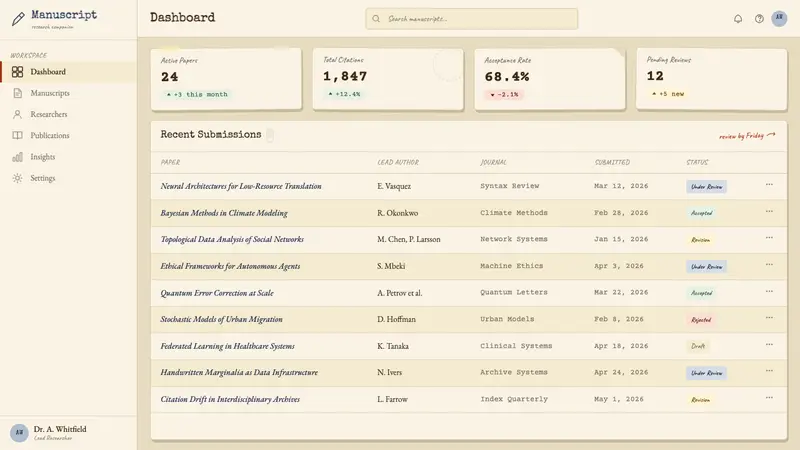Click Accepted badge for Bayesian Methods

click(x=702, y=213)
